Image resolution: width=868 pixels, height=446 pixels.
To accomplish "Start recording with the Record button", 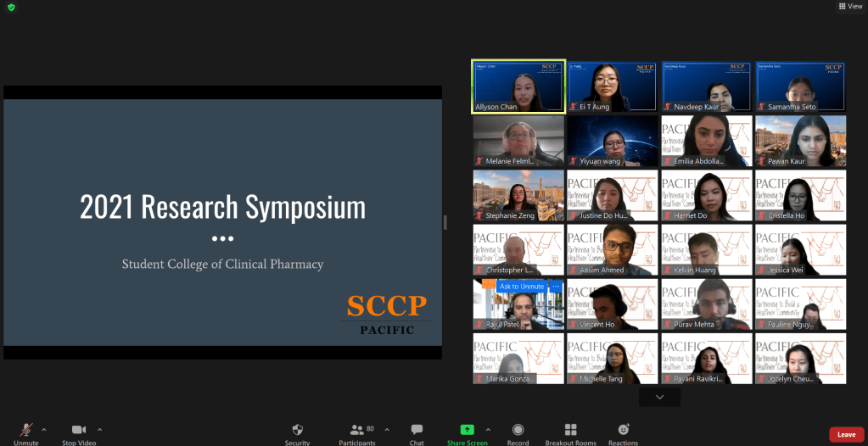I will tap(518, 431).
